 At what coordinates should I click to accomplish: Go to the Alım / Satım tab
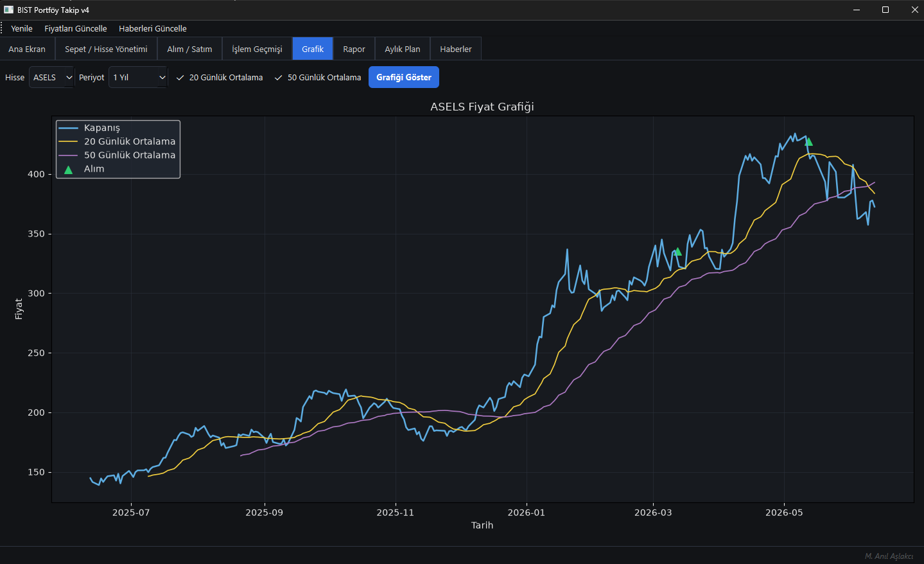(189, 49)
